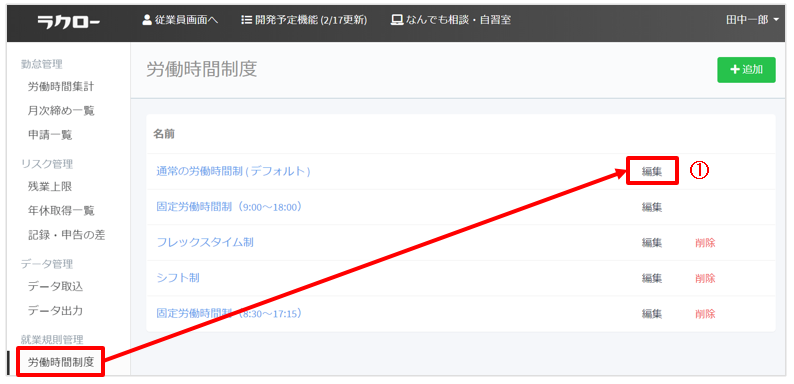
Task: Click 編集 for 通常の労働時間制 row
Action: pos(652,172)
